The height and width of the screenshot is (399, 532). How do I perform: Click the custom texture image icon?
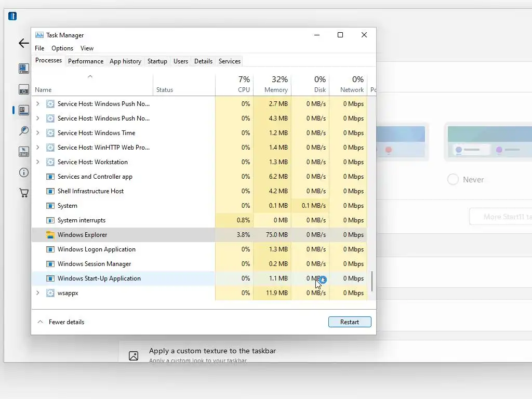click(134, 355)
